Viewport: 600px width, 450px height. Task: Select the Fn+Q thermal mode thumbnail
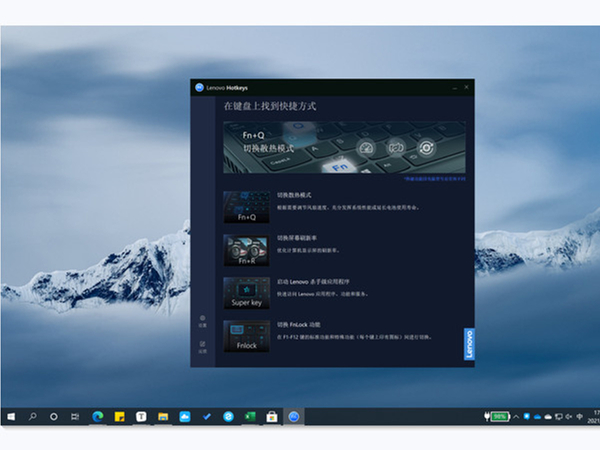tap(246, 206)
